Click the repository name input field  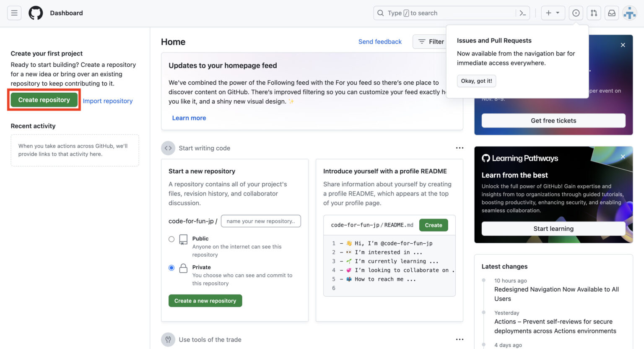click(x=260, y=221)
